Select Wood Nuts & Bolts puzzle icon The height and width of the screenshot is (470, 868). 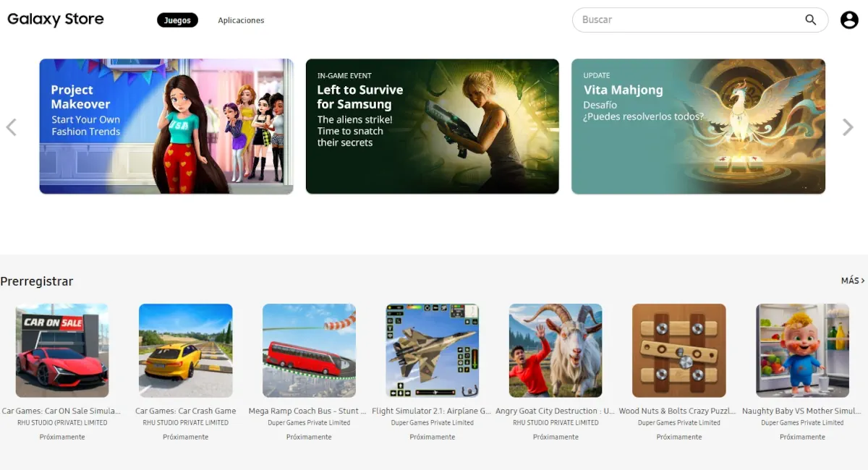(679, 350)
